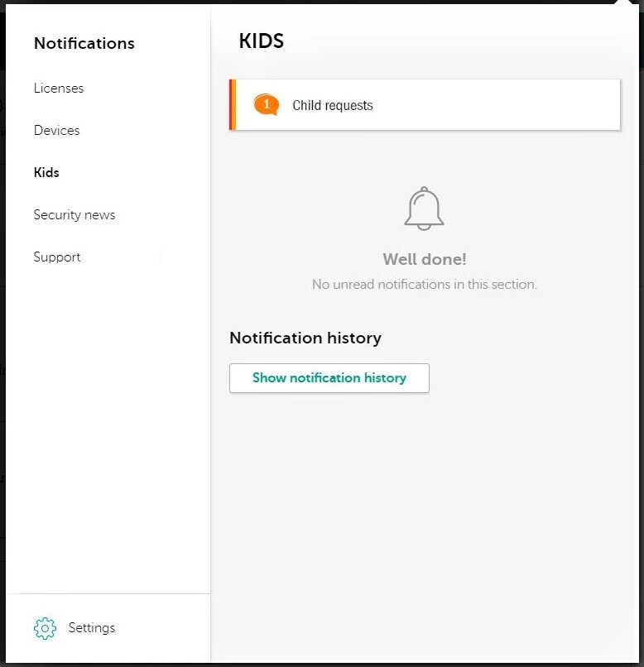The width and height of the screenshot is (644, 667).
Task: Open the Licenses notifications section
Action: [x=59, y=89]
